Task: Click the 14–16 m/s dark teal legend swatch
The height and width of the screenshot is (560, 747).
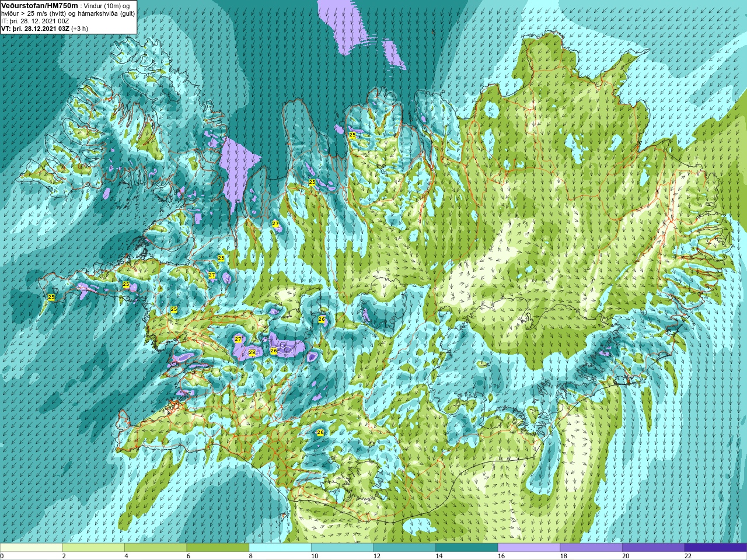Action: click(467, 548)
